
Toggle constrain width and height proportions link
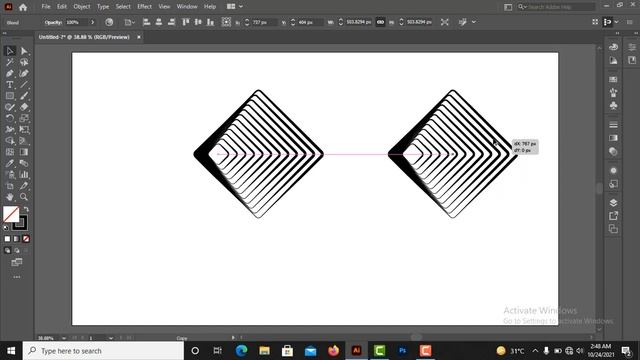[x=380, y=22]
